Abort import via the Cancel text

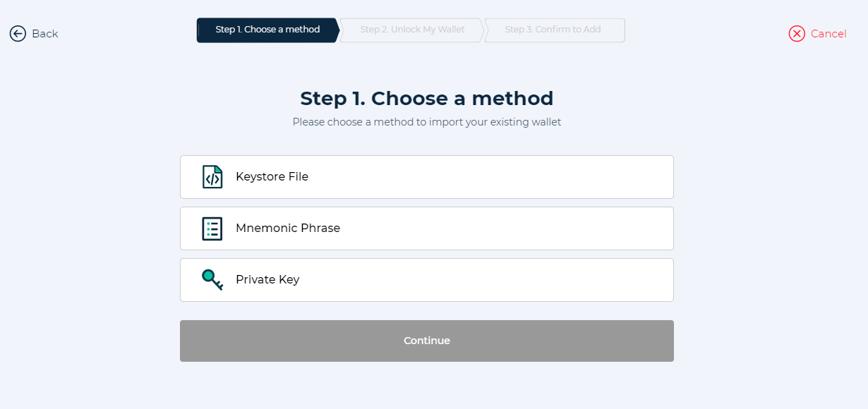coord(828,34)
